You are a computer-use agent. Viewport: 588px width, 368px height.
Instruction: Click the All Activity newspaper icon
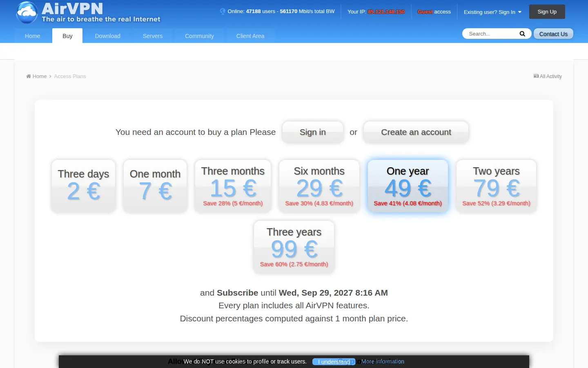click(x=536, y=76)
